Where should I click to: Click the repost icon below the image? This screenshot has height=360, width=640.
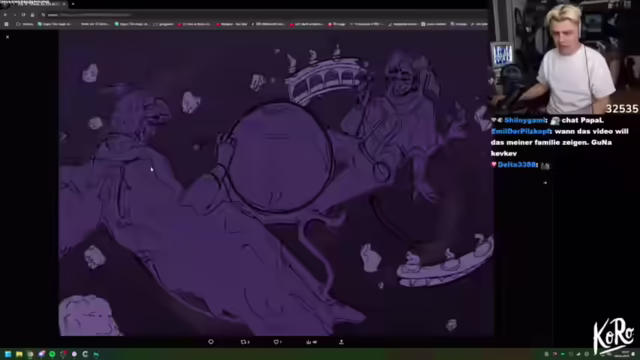click(245, 342)
